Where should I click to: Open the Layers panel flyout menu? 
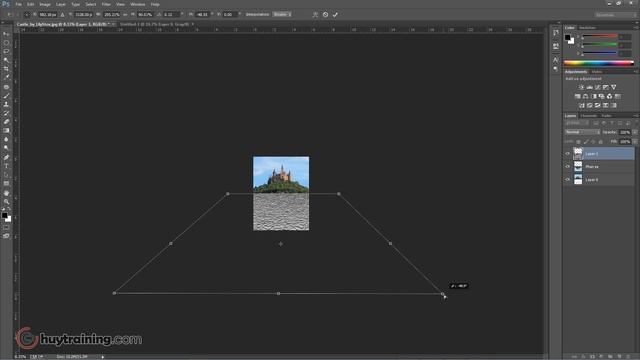coord(636,116)
